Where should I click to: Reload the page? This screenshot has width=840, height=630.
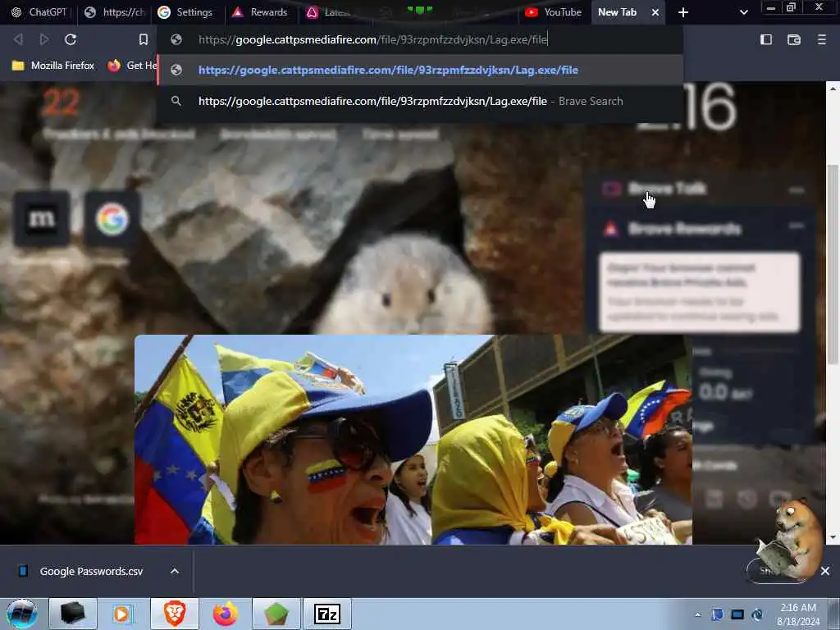[x=71, y=39]
